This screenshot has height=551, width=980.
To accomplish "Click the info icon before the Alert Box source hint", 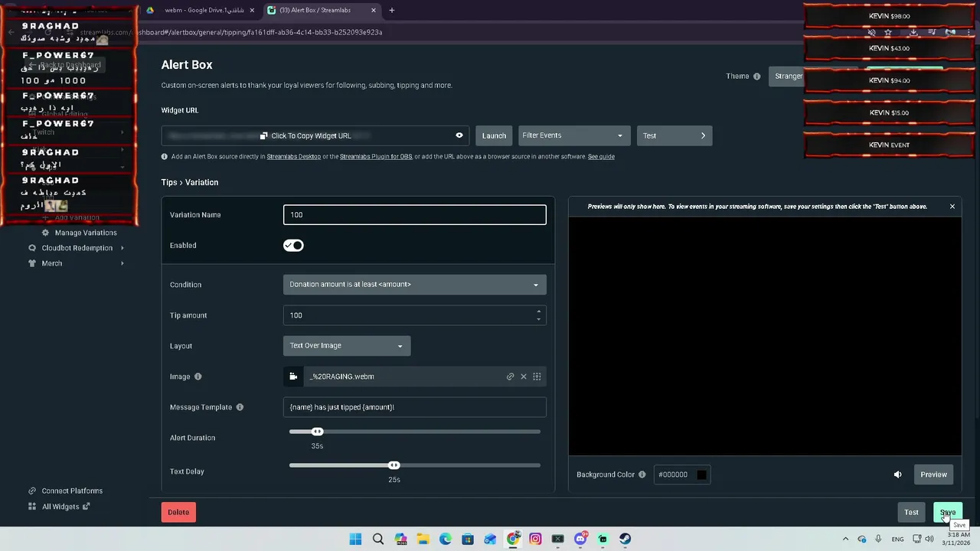I will click(165, 156).
